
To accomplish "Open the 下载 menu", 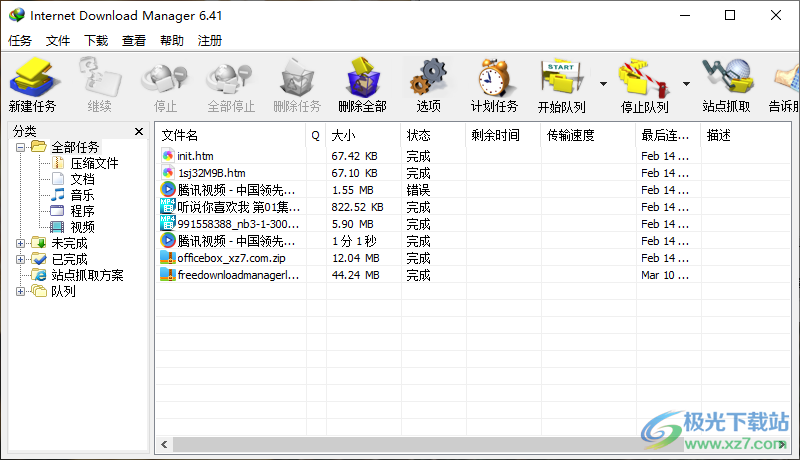I will [96, 41].
